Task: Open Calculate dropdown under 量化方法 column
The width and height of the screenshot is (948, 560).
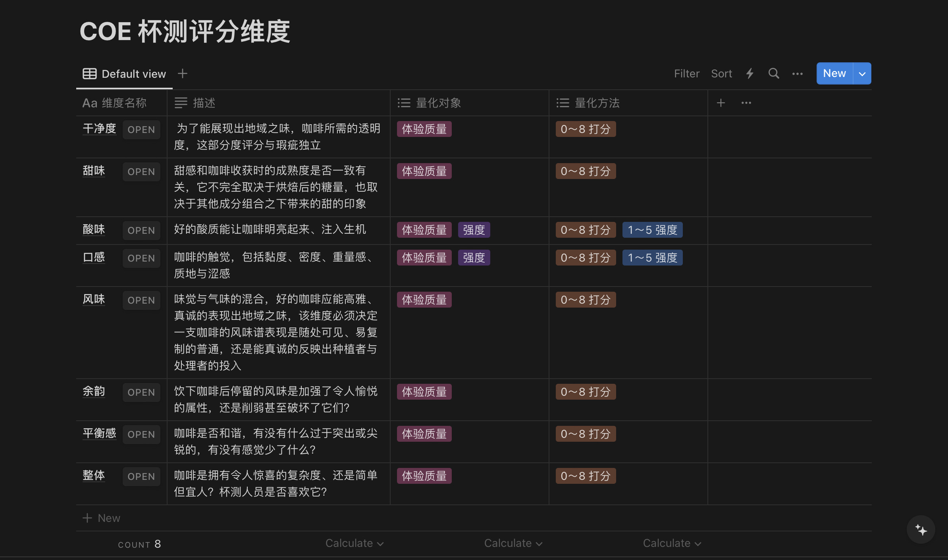Action: [x=672, y=543]
